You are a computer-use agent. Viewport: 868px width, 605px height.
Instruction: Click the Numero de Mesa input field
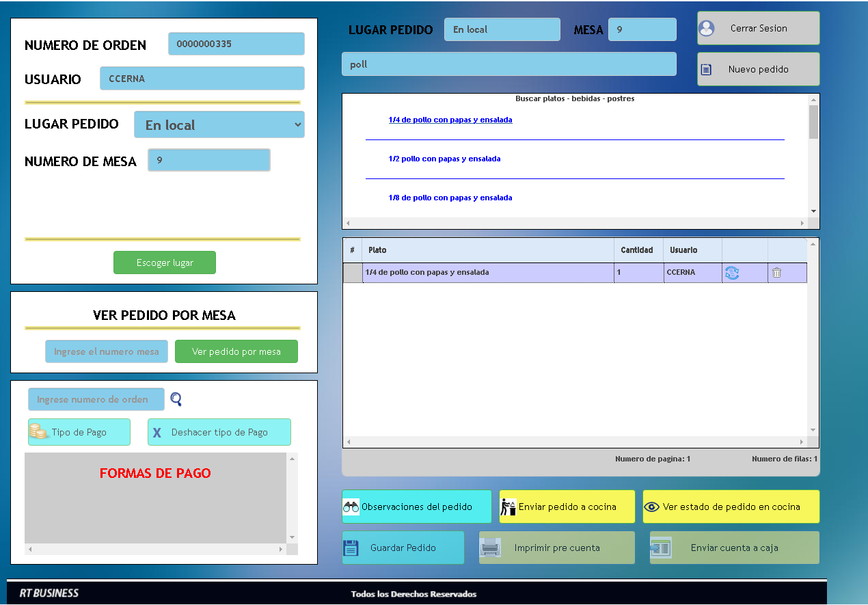click(209, 161)
